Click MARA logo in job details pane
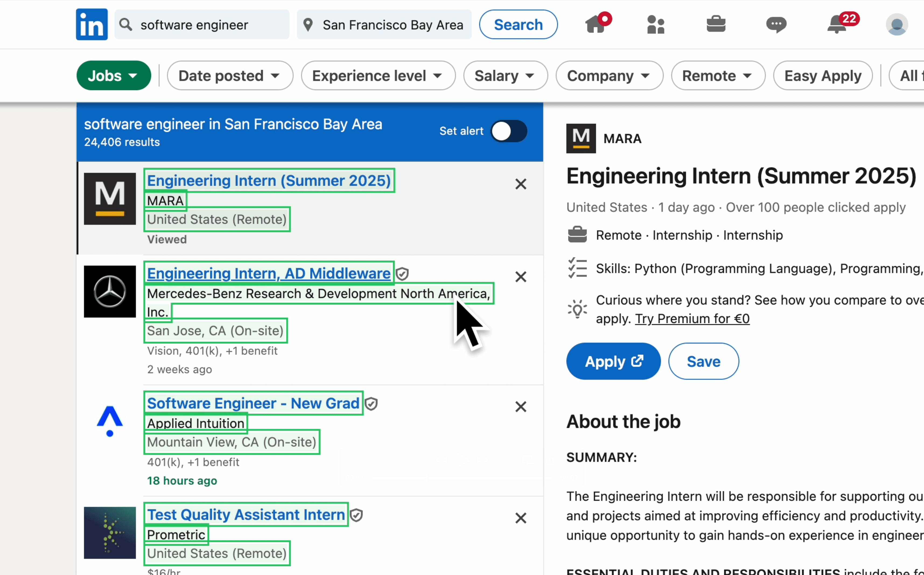This screenshot has height=575, width=924. pos(581,138)
